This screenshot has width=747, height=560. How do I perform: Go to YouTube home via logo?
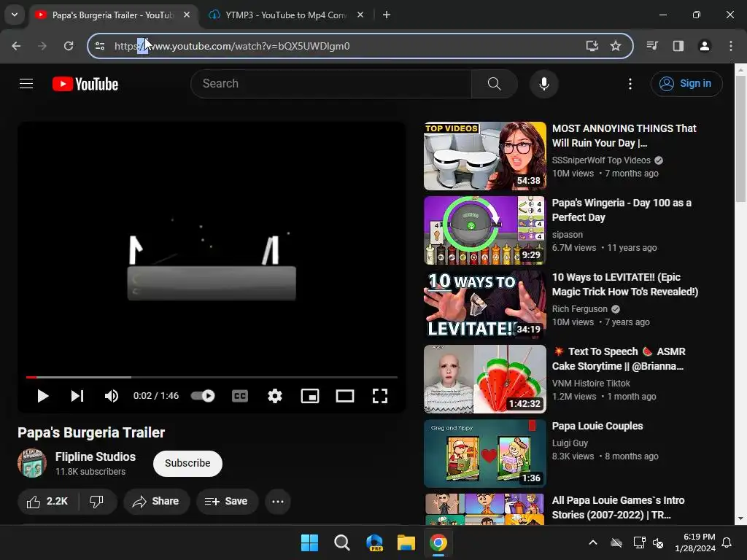[85, 84]
